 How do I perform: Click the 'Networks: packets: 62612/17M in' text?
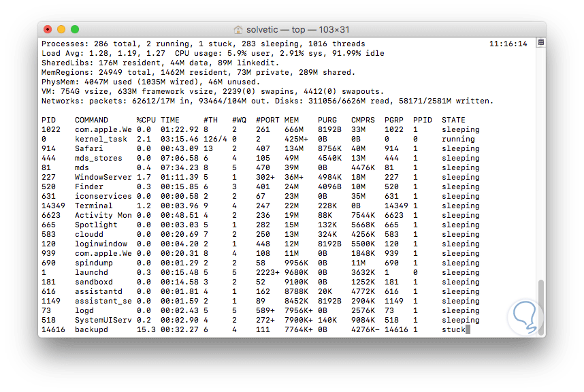click(x=115, y=101)
